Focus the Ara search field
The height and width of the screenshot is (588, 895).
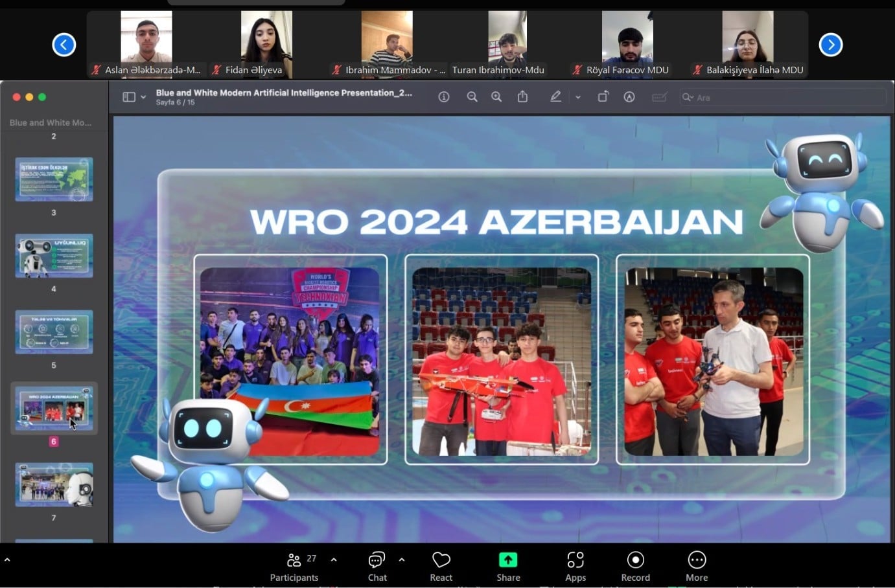click(x=783, y=97)
